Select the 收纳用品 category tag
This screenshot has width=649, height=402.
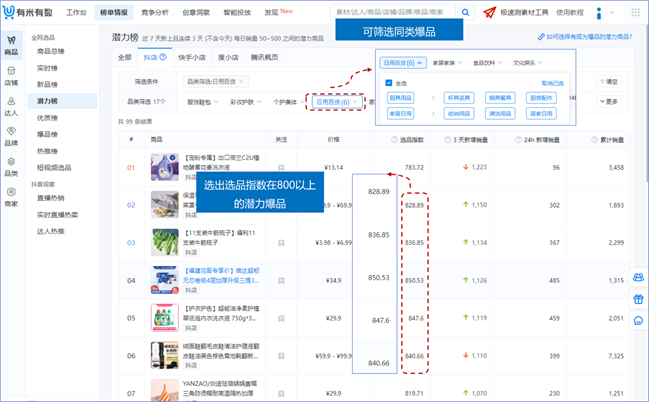click(459, 113)
